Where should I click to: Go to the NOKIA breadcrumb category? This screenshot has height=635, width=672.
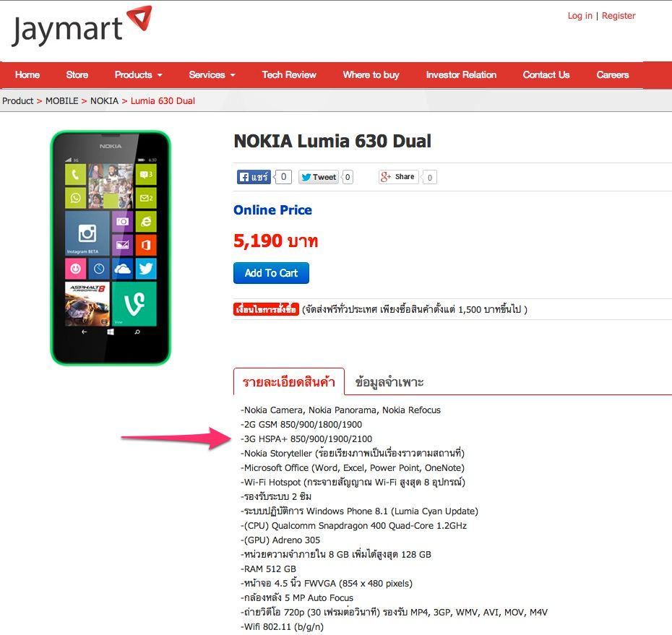(x=104, y=100)
